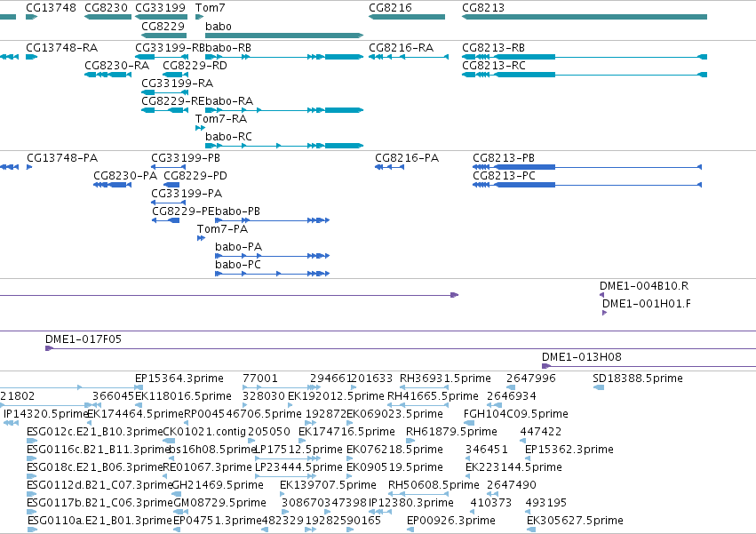
Task: Click the Tom7-PA protein label
Action: tap(222, 229)
